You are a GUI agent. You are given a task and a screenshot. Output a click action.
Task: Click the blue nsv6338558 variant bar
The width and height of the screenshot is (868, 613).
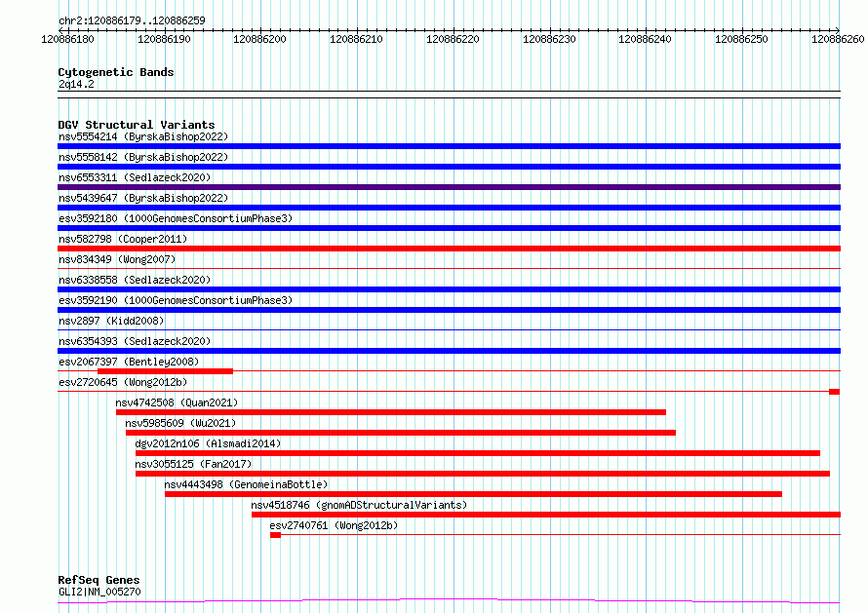pyautogui.click(x=449, y=289)
